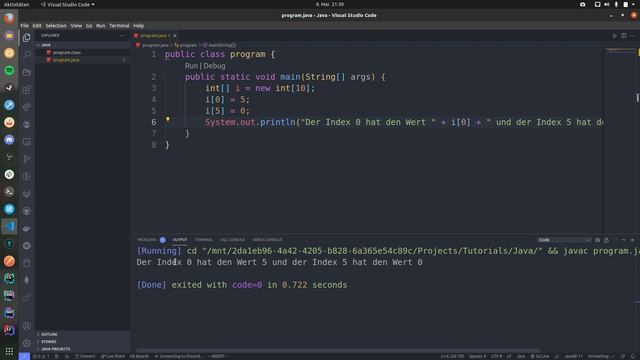Click Live Share in the status bar
Viewport: 640px width, 360px height.
[x=113, y=356]
